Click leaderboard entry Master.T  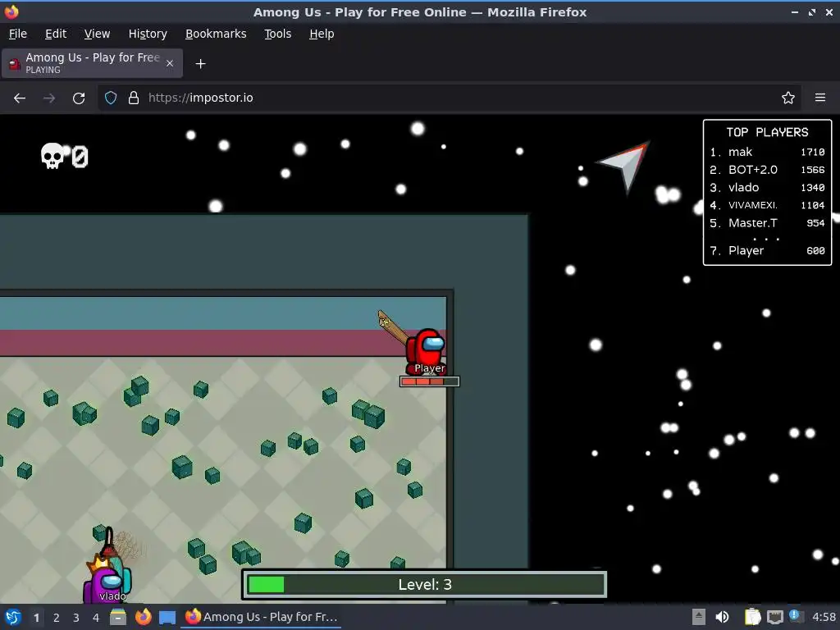767,223
